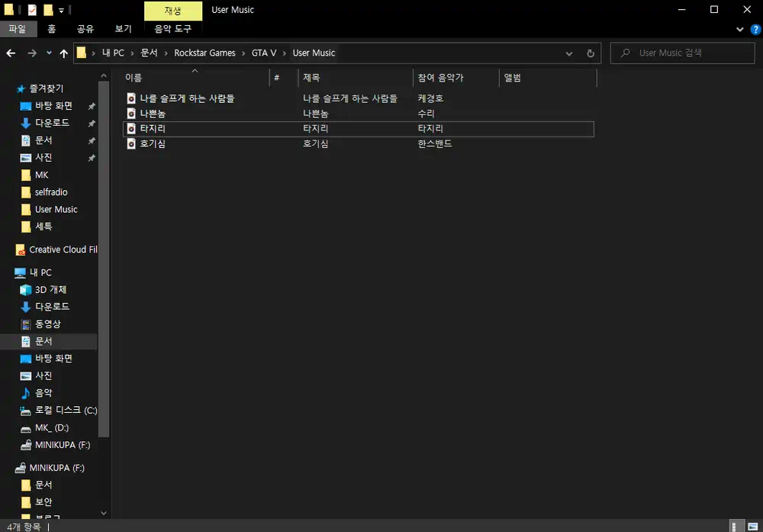
Task: Open the quick access toolbar customization dropdown
Action: pos(61,9)
